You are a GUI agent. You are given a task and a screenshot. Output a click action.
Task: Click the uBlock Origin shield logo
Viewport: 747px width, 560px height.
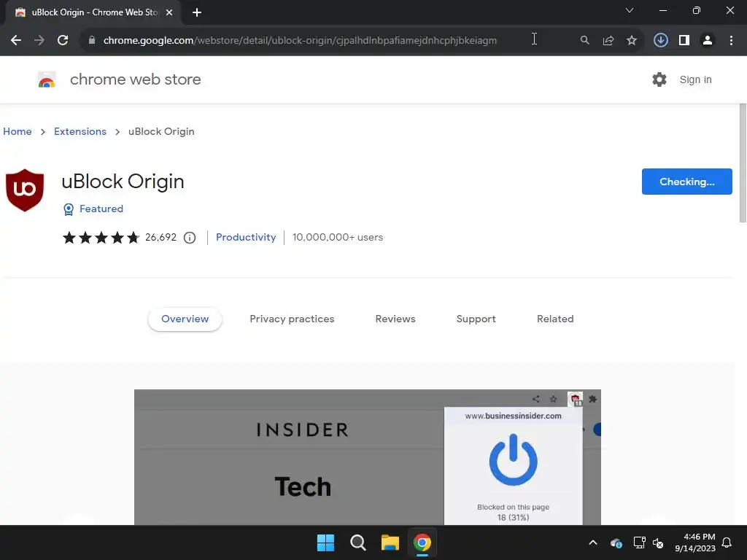click(25, 190)
